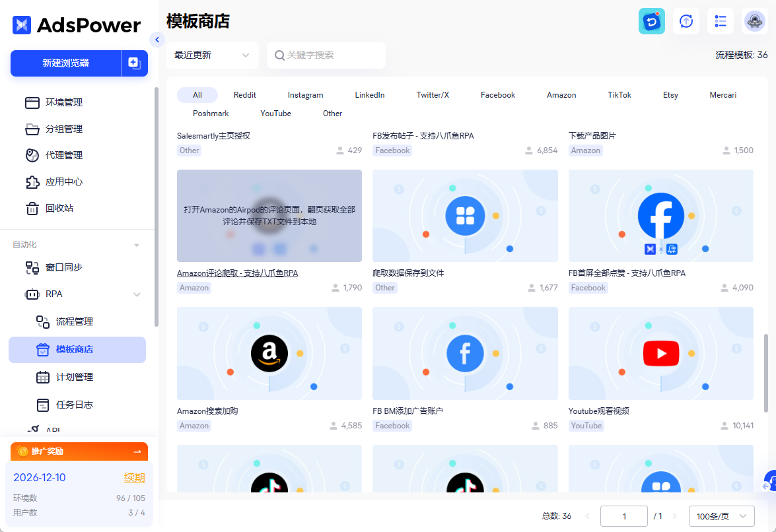776x532 pixels.
Task: Open 窗口同步 in the sidebar
Action: [x=53, y=267]
